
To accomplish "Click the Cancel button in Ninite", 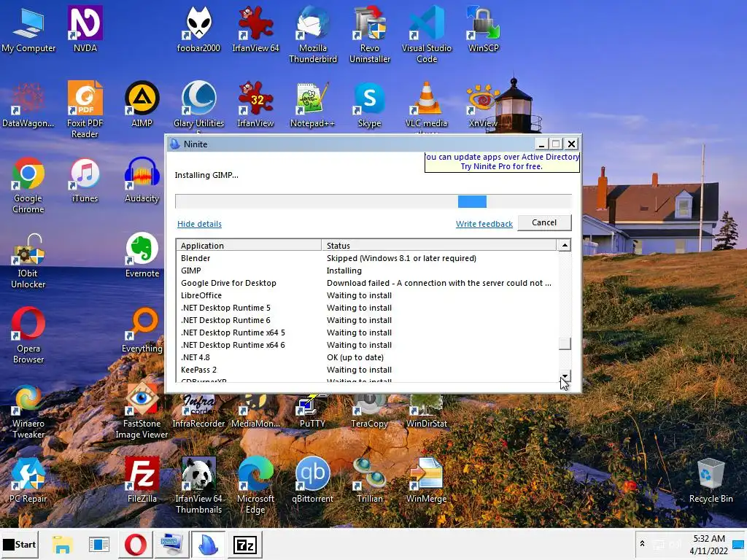I will [x=544, y=222].
